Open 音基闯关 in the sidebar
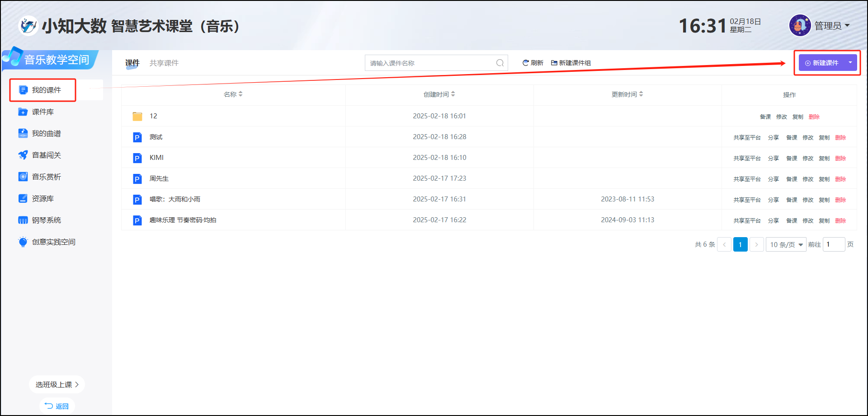The width and height of the screenshot is (868, 416). pos(40,155)
